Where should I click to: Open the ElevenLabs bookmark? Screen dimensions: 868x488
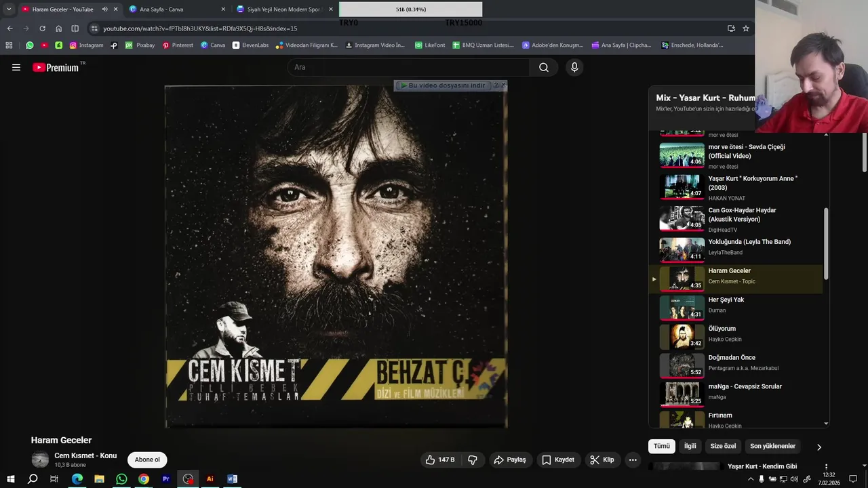coord(250,45)
